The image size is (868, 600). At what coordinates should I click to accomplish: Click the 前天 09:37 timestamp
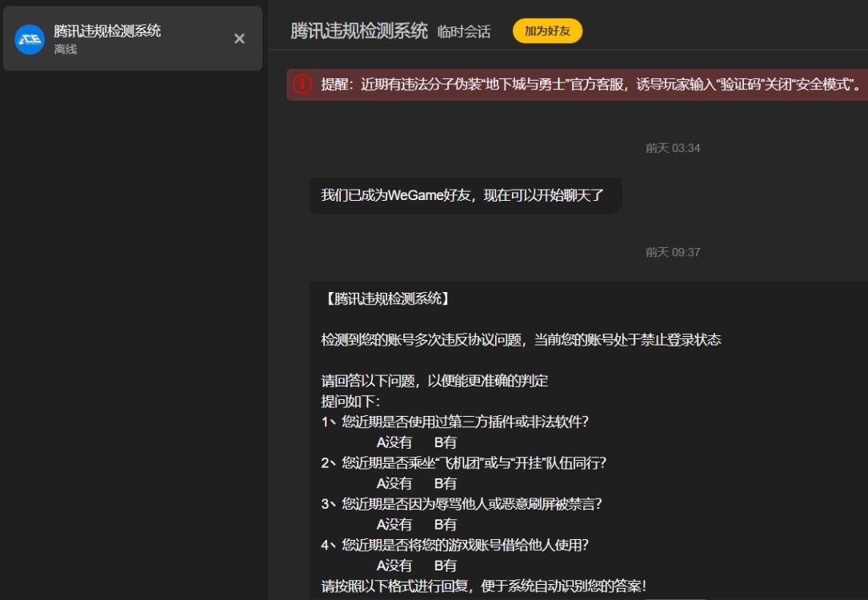click(673, 252)
